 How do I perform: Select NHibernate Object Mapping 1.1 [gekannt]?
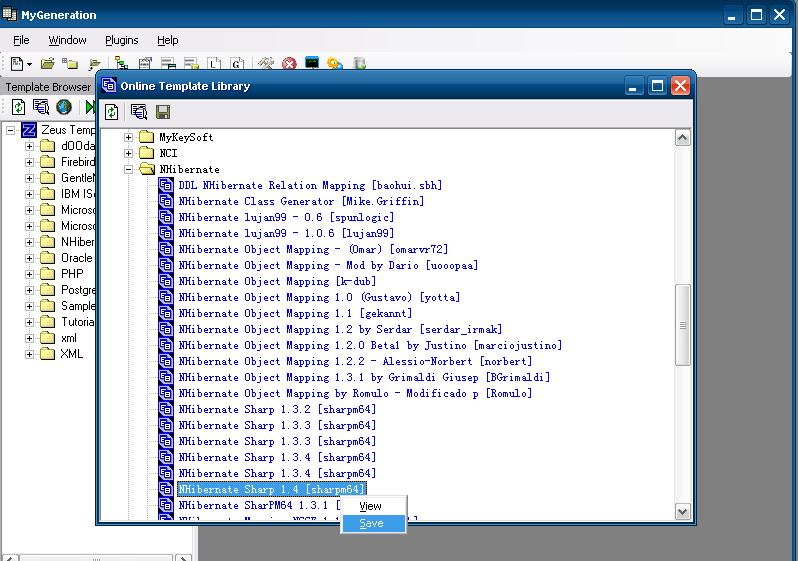[295, 313]
